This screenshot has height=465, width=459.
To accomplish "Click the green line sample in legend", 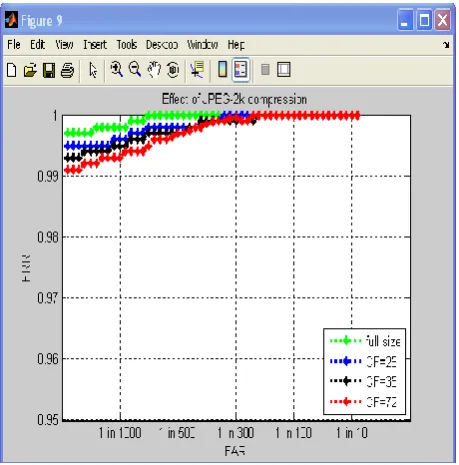I will [346, 341].
